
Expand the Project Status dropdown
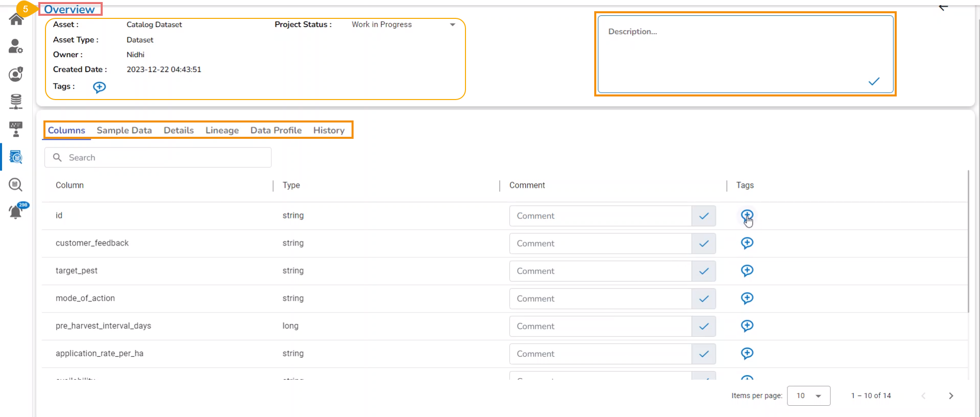pyautogui.click(x=452, y=24)
